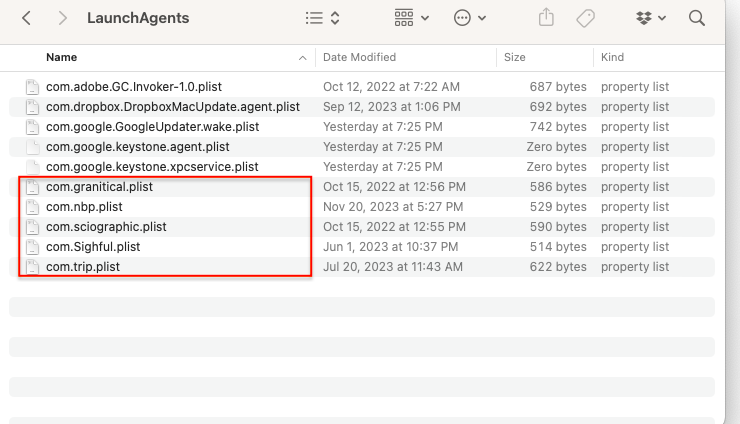This screenshot has width=740, height=424.
Task: Select com.dropbox.DropboxMacUpdate.agent.plist file
Action: (x=172, y=107)
